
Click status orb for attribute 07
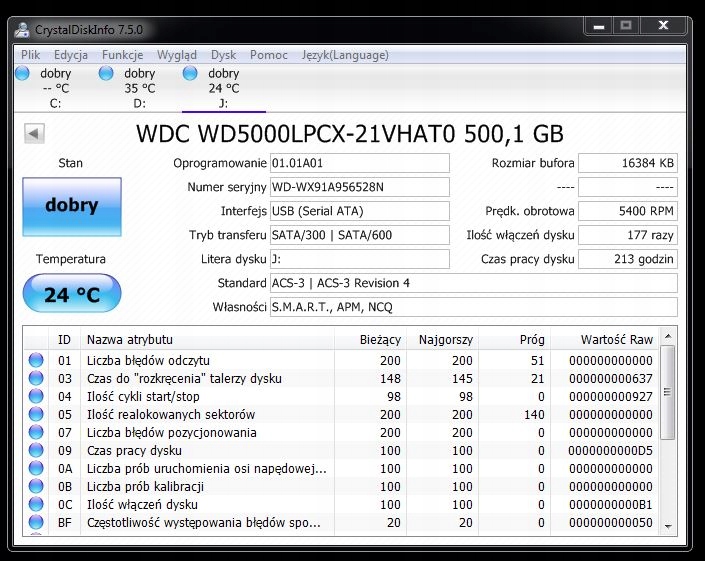(x=36, y=432)
